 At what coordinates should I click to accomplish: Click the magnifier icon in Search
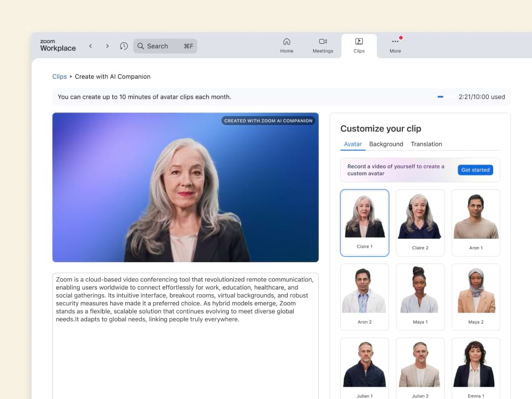[x=141, y=46]
